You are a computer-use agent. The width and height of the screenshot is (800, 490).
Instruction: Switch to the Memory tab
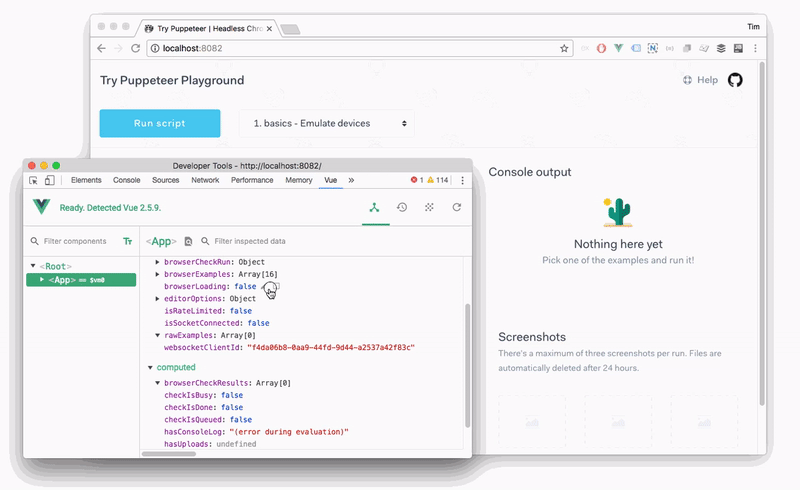click(x=298, y=180)
